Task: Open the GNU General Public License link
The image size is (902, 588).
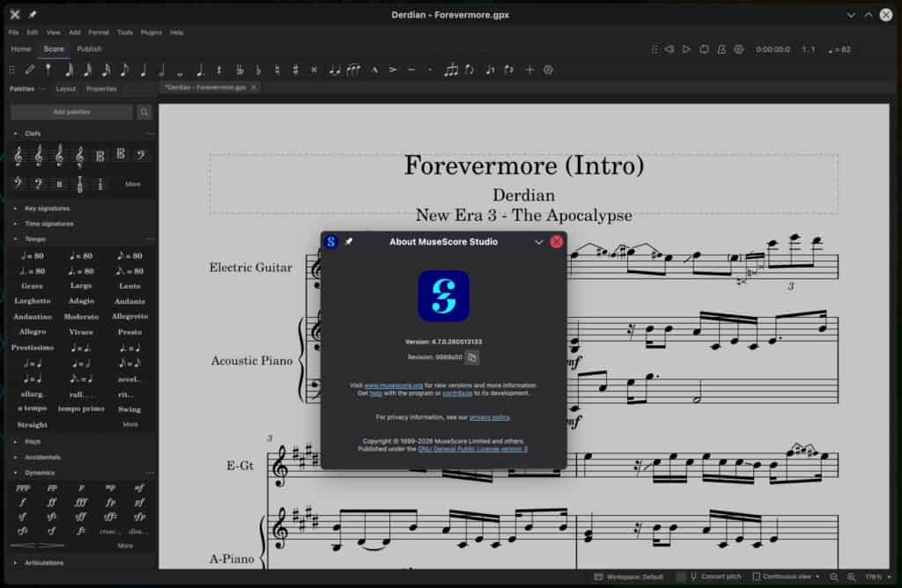Action: coord(472,449)
